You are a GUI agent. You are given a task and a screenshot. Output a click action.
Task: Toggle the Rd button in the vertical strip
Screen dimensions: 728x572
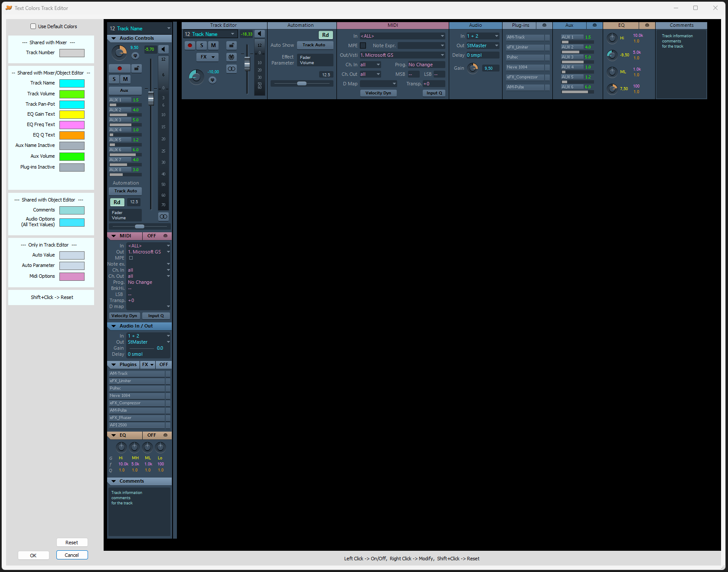117,202
